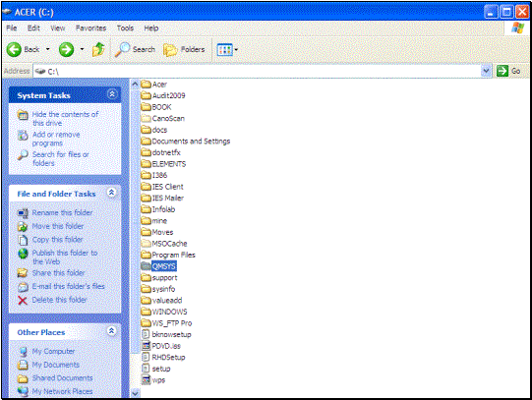The width and height of the screenshot is (532, 400).
Task: Click the Copy this folder icon
Action: point(23,240)
